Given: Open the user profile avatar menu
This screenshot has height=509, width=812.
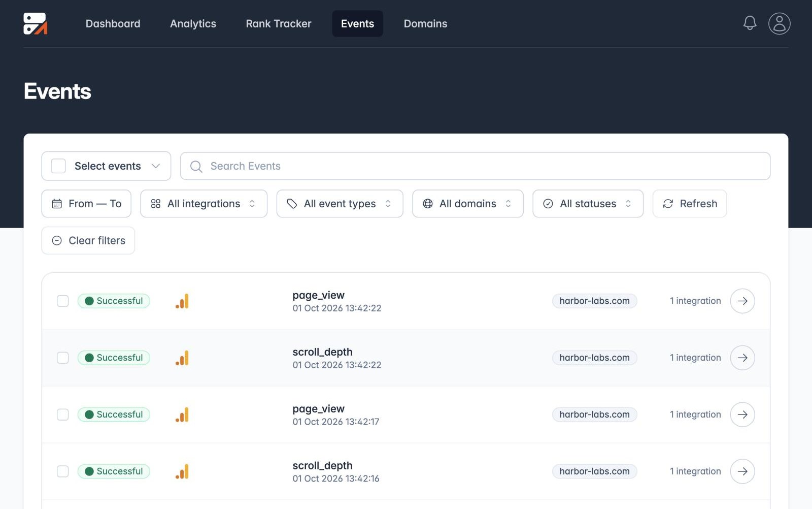Looking at the screenshot, I should [x=779, y=23].
